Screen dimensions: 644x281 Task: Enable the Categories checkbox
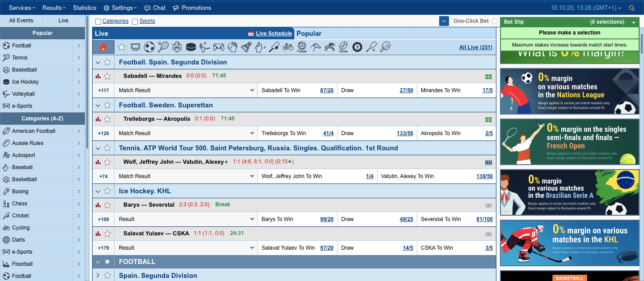98,21
